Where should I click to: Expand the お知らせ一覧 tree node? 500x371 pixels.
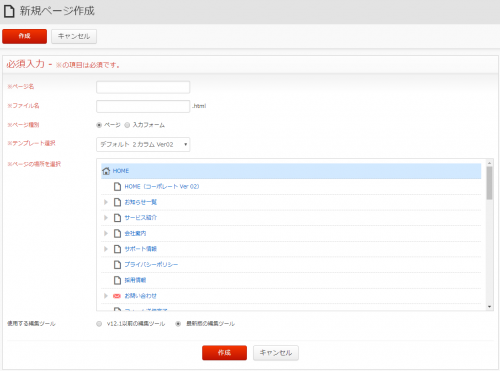[106, 202]
